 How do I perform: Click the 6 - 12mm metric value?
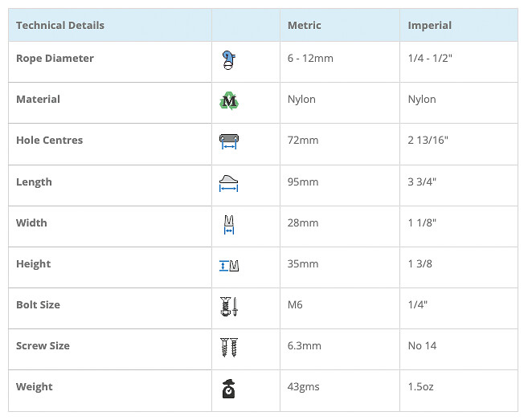[310, 59]
